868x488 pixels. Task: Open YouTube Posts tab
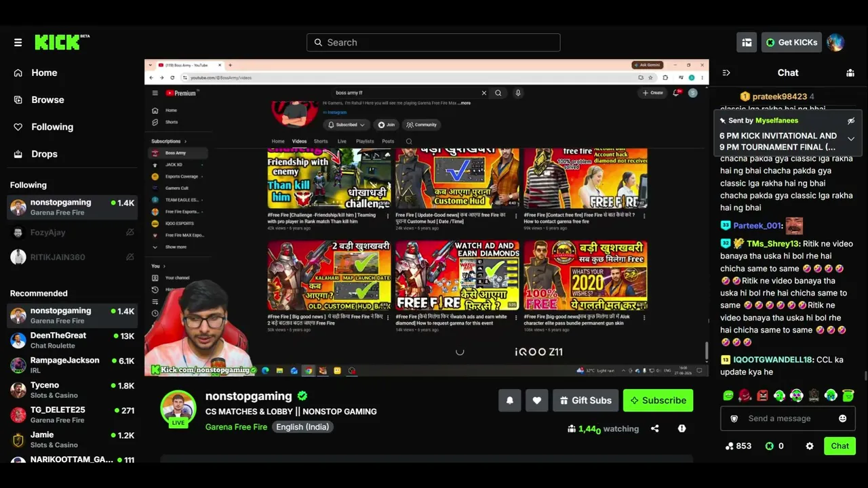(x=388, y=142)
